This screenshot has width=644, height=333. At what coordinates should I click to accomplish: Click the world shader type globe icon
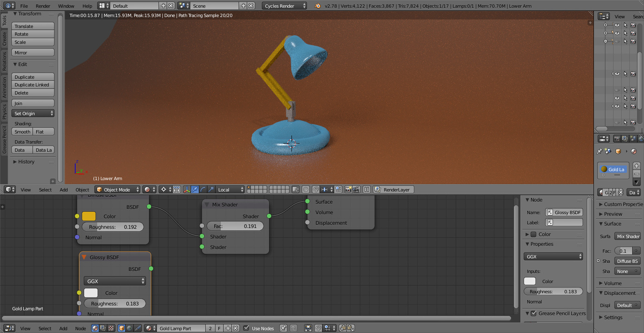[129, 328]
